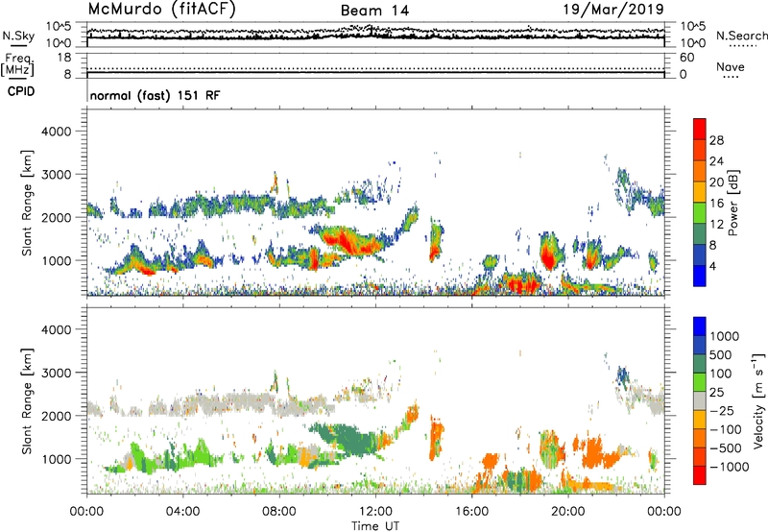The width and height of the screenshot is (768, 532).
Task: Click the Slant Range label of power panel
Action: [27, 203]
